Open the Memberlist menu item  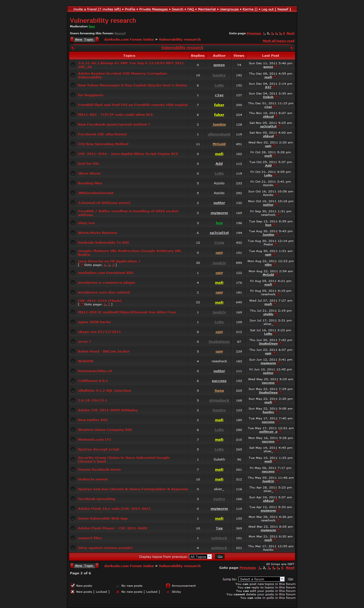[207, 9]
